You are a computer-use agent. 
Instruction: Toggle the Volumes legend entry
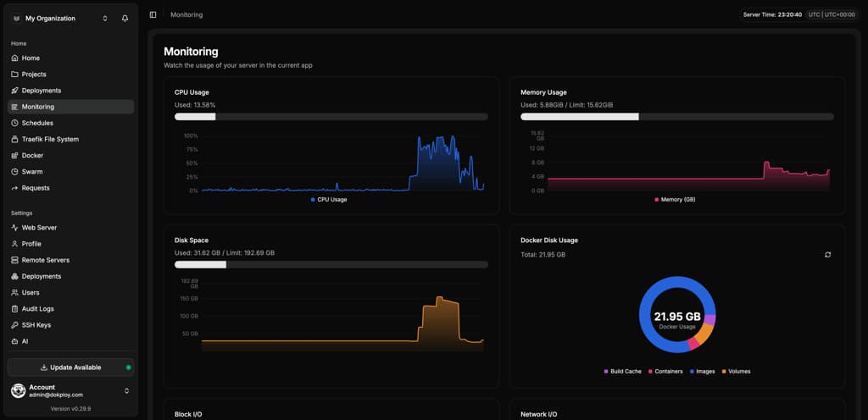point(737,372)
